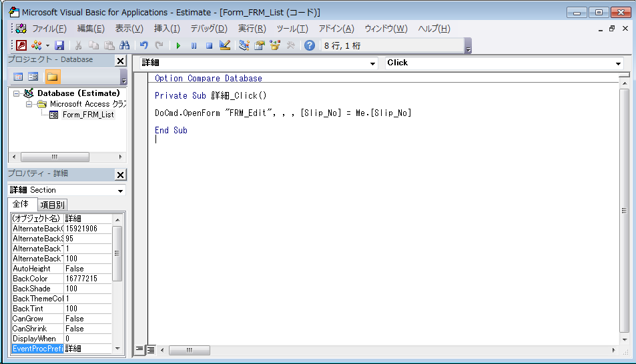Open Project Explorer toolbar icon
The height and width of the screenshot is (364, 636).
[244, 45]
